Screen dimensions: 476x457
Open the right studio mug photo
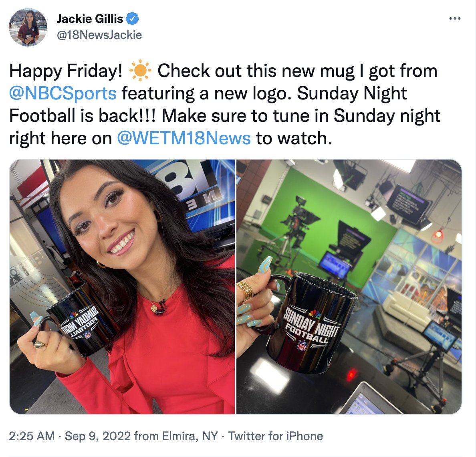coord(349,287)
